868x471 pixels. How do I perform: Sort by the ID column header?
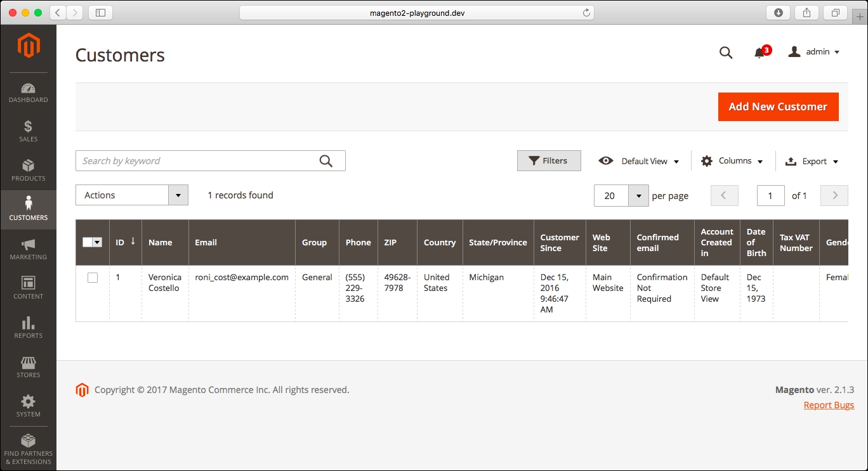(126, 242)
